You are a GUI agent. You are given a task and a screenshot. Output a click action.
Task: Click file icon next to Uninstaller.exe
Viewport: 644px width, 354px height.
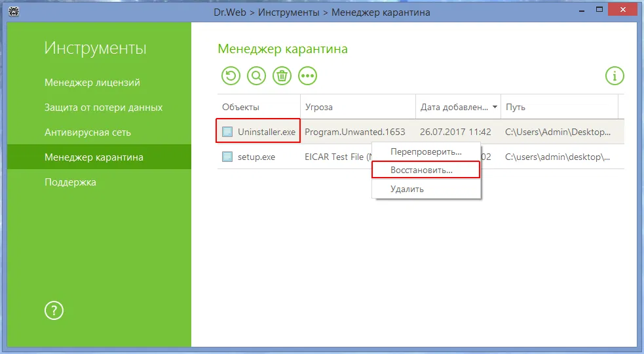(227, 132)
